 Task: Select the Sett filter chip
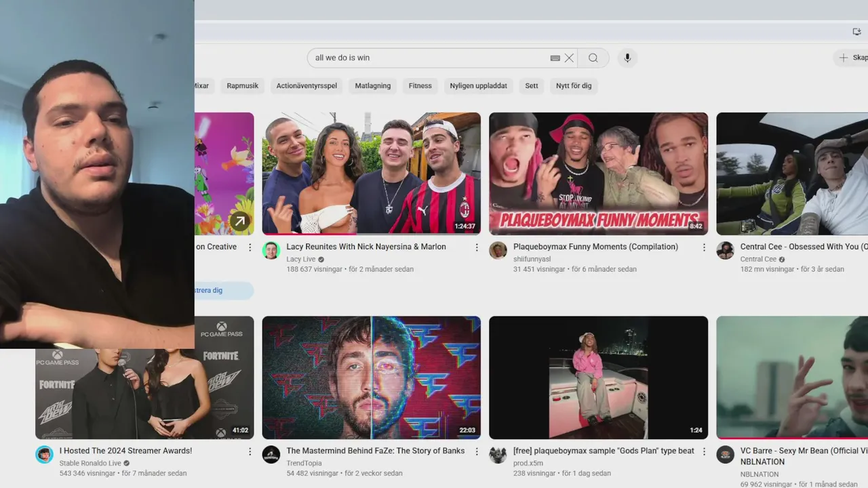(532, 86)
